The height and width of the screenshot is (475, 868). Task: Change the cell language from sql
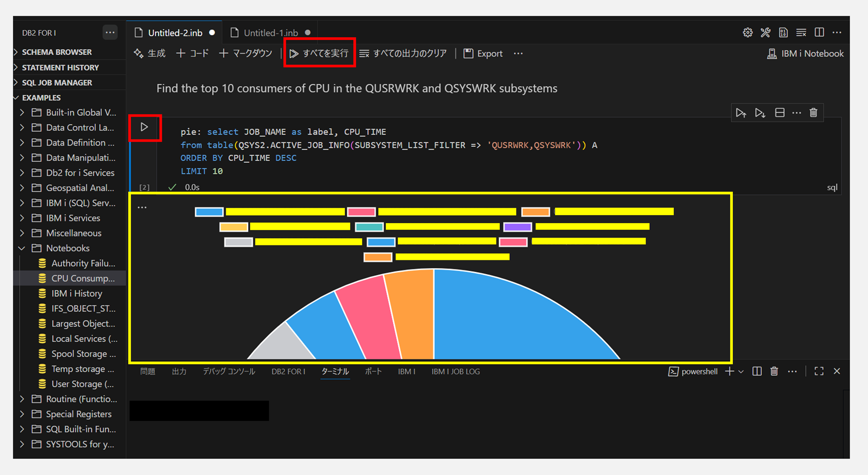coord(832,187)
